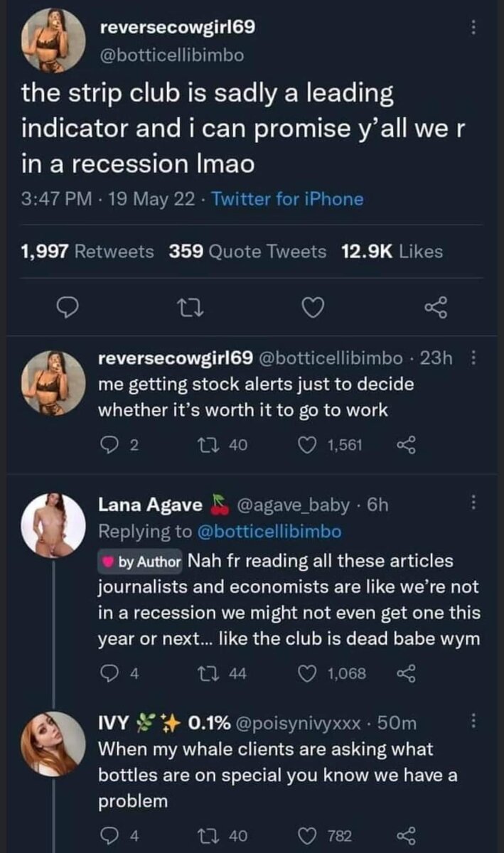View the 12.9K Likes list

pyautogui.click(x=392, y=251)
